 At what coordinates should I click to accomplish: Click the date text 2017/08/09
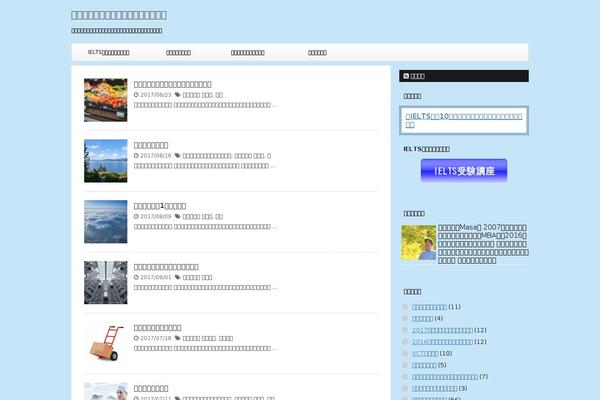[156, 216]
